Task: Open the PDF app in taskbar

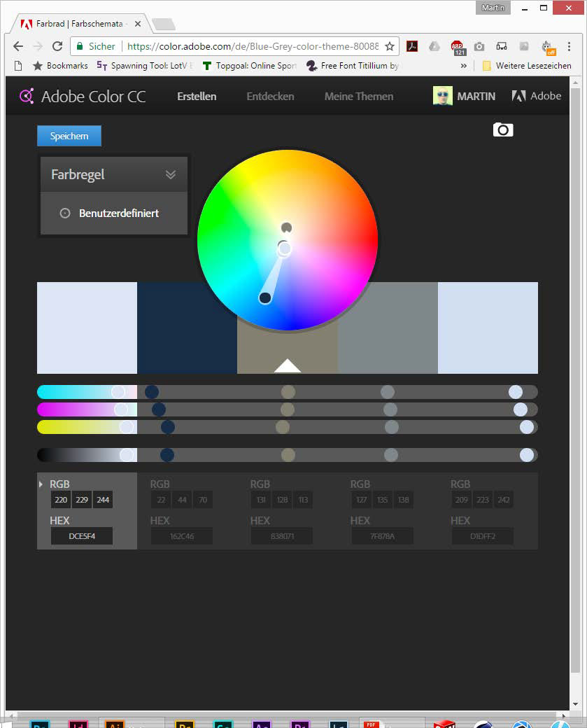Action: coord(372,724)
